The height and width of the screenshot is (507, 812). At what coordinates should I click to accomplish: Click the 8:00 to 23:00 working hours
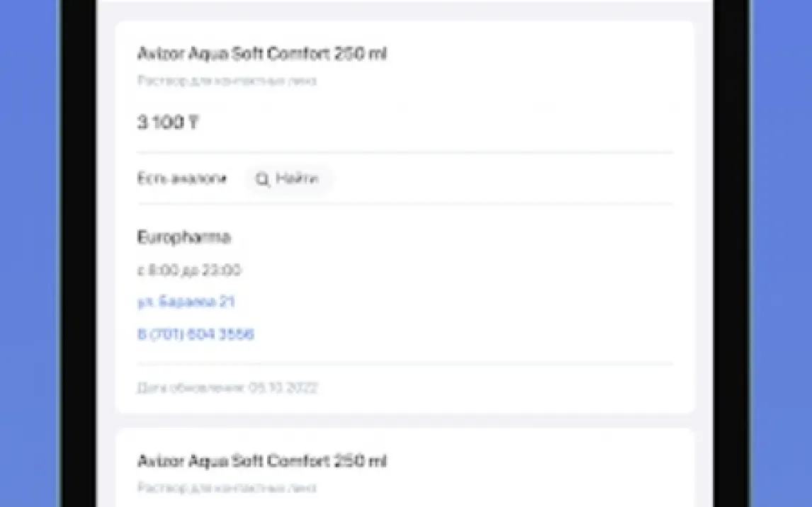(x=188, y=270)
